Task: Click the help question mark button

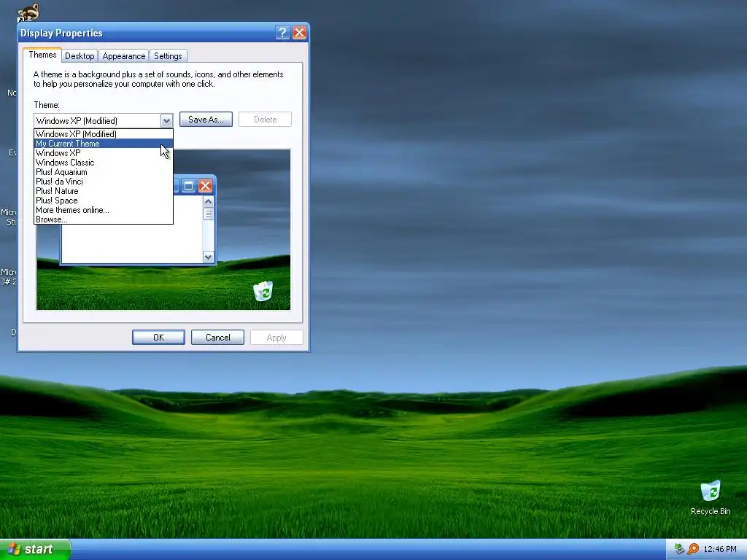Action: point(282,32)
